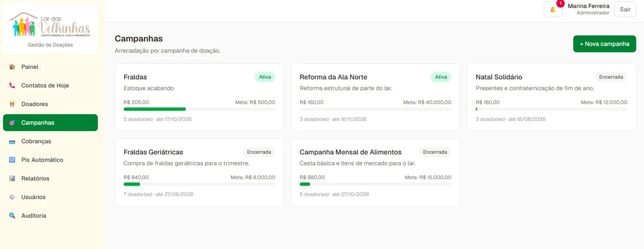The width and height of the screenshot is (644, 249).
Task: Click Ativa badge on Fraldas card
Action: pyautogui.click(x=265, y=77)
